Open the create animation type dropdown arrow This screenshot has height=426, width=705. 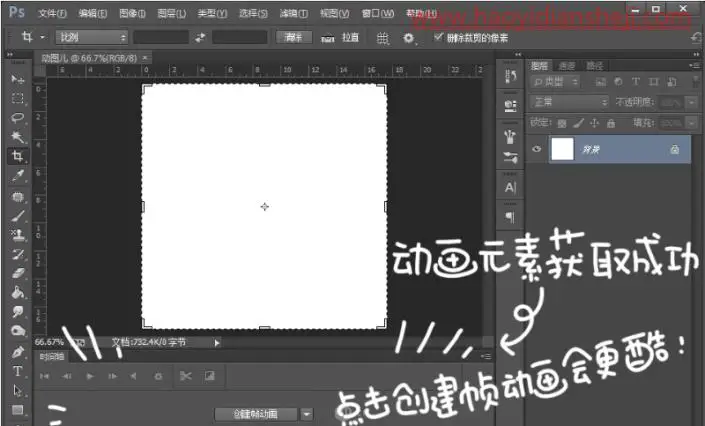pyautogui.click(x=307, y=414)
